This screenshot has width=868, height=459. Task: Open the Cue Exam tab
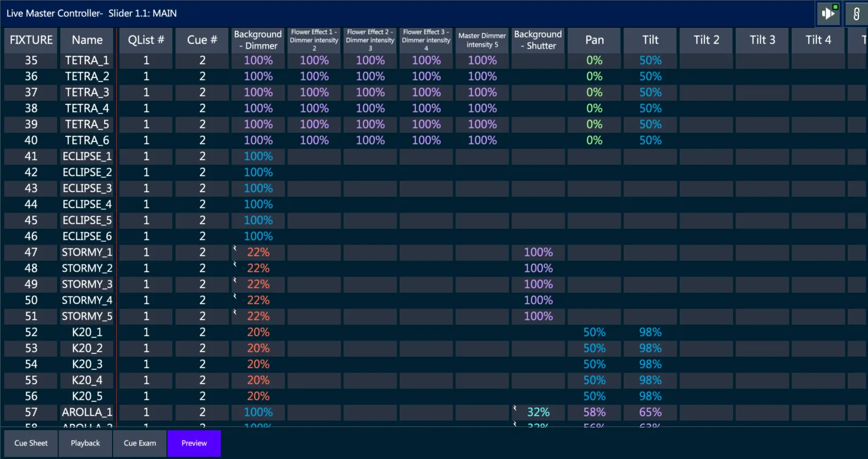point(140,443)
